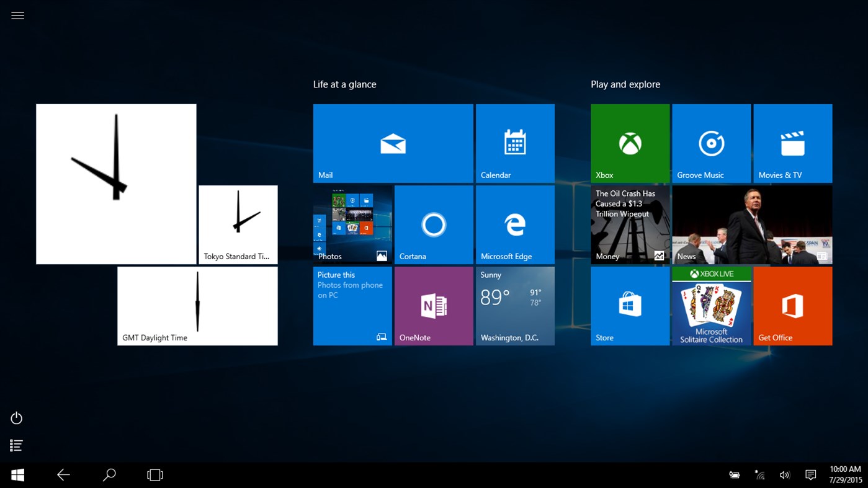Open the Photos tile
Image resolution: width=868 pixels, height=488 pixels.
[352, 224]
